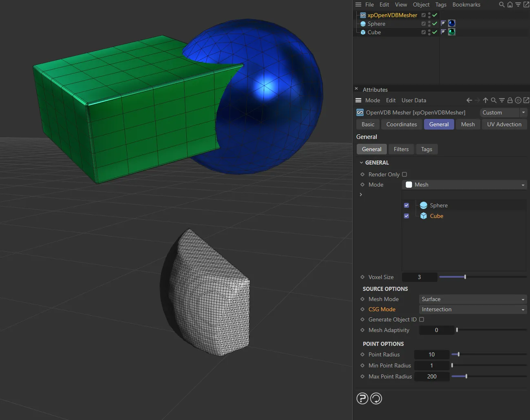Enable the Render Only option
The width and height of the screenshot is (530, 420).
pyautogui.click(x=404, y=174)
